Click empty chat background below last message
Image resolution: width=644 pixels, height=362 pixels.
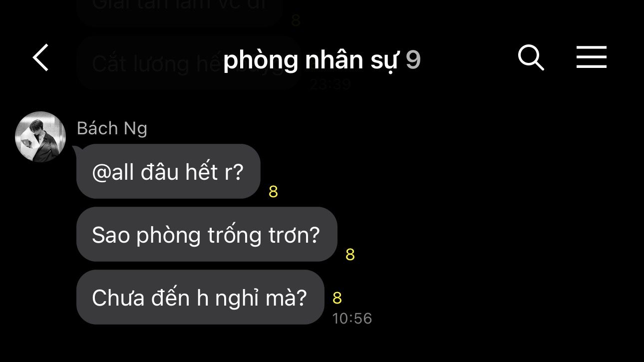pyautogui.click(x=322, y=346)
